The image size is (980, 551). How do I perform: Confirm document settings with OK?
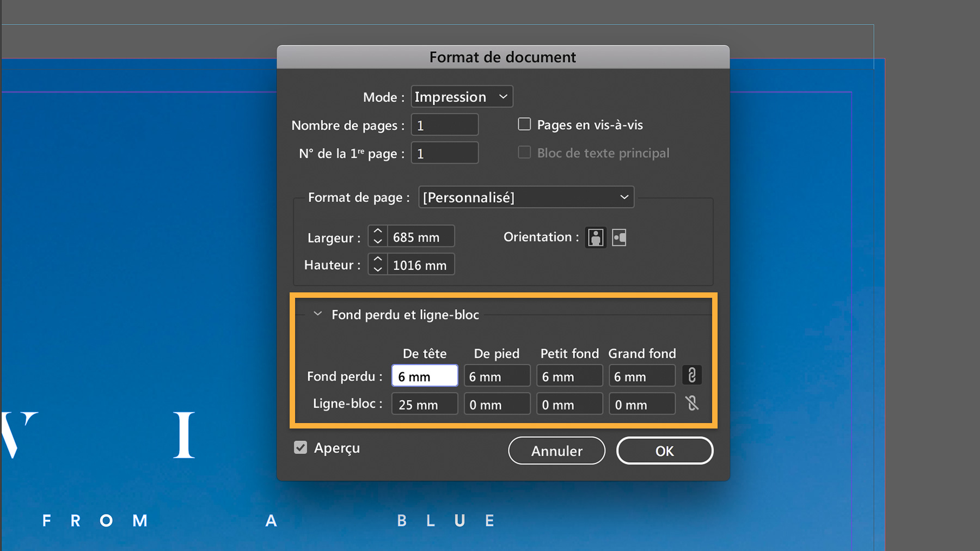(664, 451)
